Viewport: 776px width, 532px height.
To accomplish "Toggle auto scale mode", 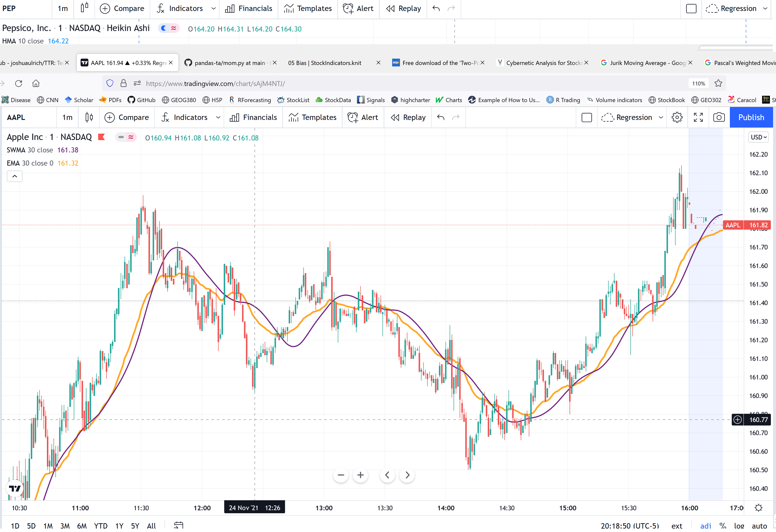I will tap(759, 526).
